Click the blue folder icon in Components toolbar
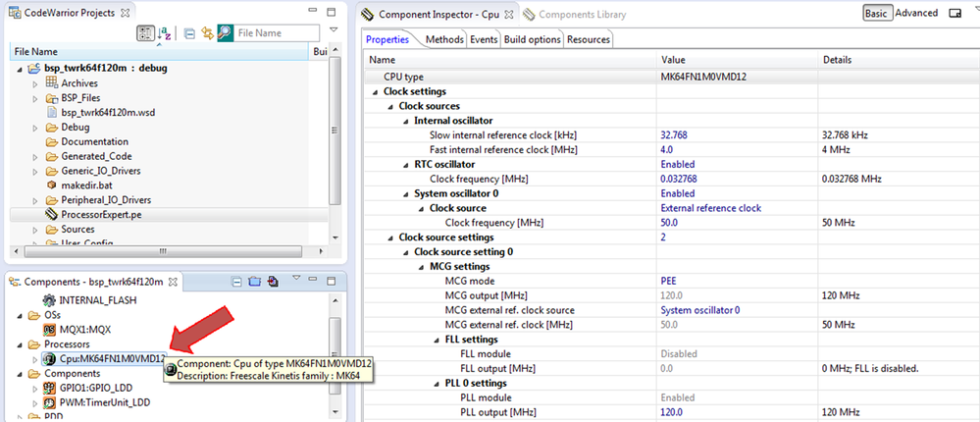980x422 pixels. (254, 282)
